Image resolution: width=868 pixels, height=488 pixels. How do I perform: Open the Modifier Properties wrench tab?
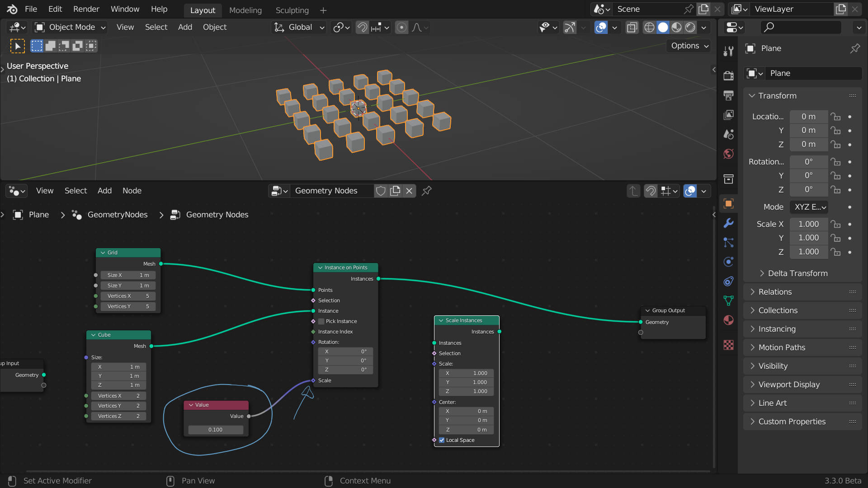coord(729,223)
